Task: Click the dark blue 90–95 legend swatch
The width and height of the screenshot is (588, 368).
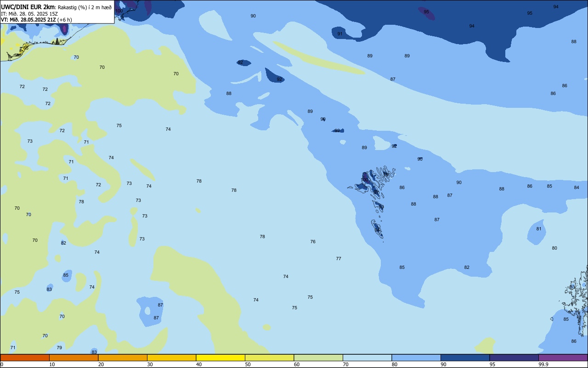Action: [465, 357]
